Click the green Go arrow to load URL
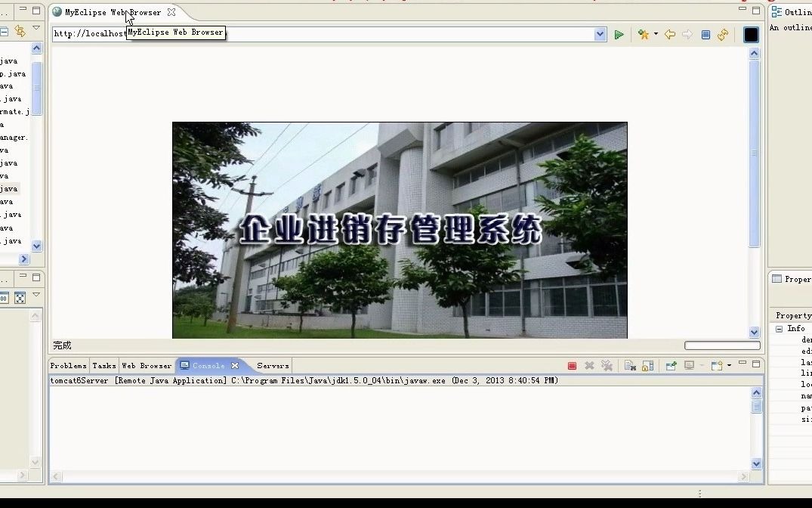This screenshot has height=508, width=812. click(x=619, y=35)
